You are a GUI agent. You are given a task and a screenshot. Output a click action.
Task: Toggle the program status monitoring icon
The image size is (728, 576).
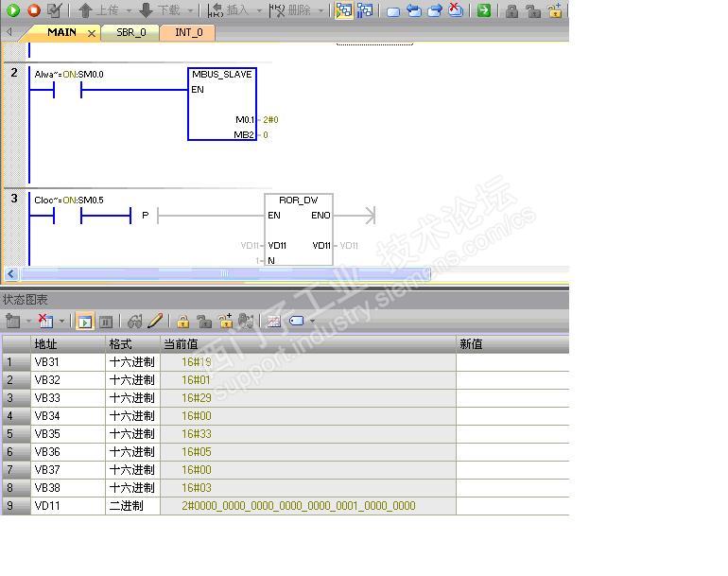[344, 10]
